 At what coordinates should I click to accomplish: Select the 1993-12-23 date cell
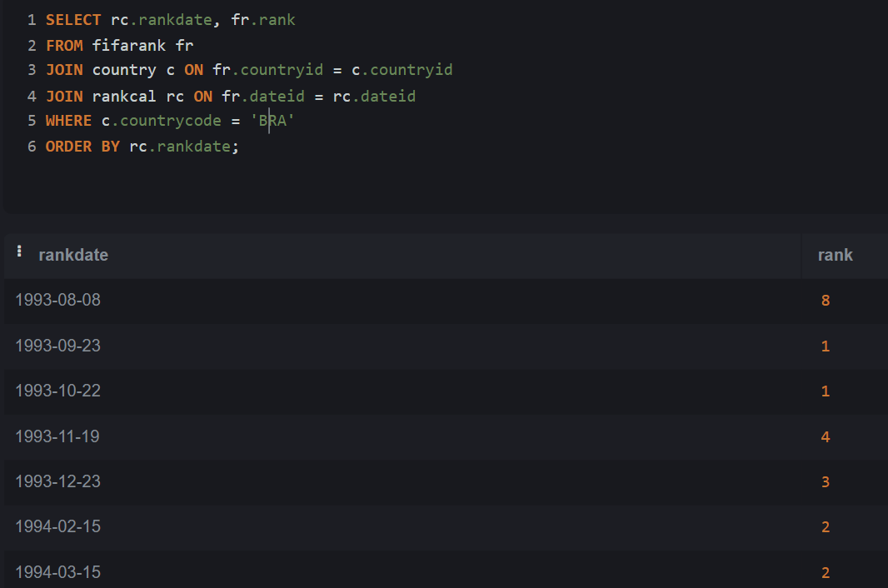57,481
